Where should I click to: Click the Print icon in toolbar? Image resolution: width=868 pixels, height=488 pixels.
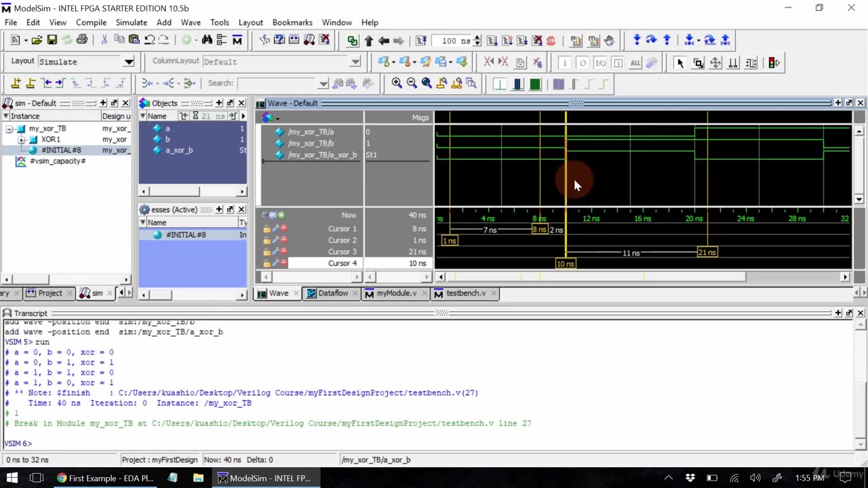click(x=82, y=40)
